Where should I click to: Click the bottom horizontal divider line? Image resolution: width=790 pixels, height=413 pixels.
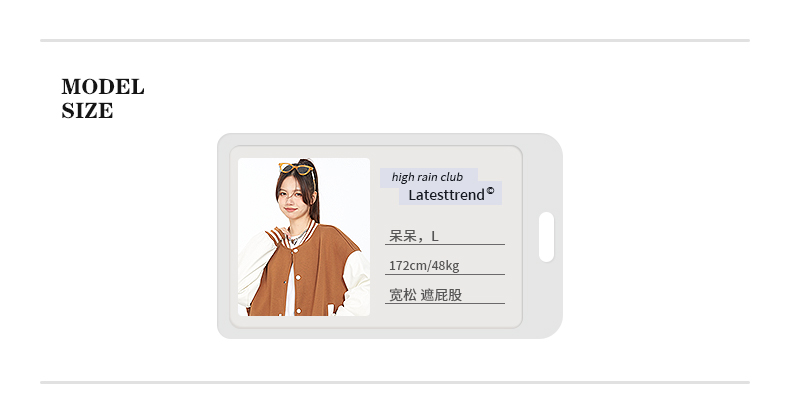395,382
